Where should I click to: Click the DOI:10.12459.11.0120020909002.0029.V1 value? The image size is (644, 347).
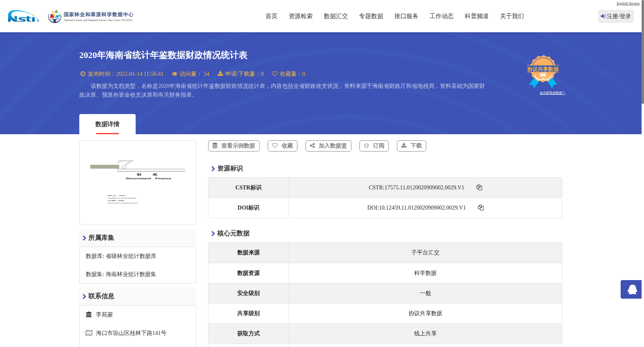click(417, 208)
